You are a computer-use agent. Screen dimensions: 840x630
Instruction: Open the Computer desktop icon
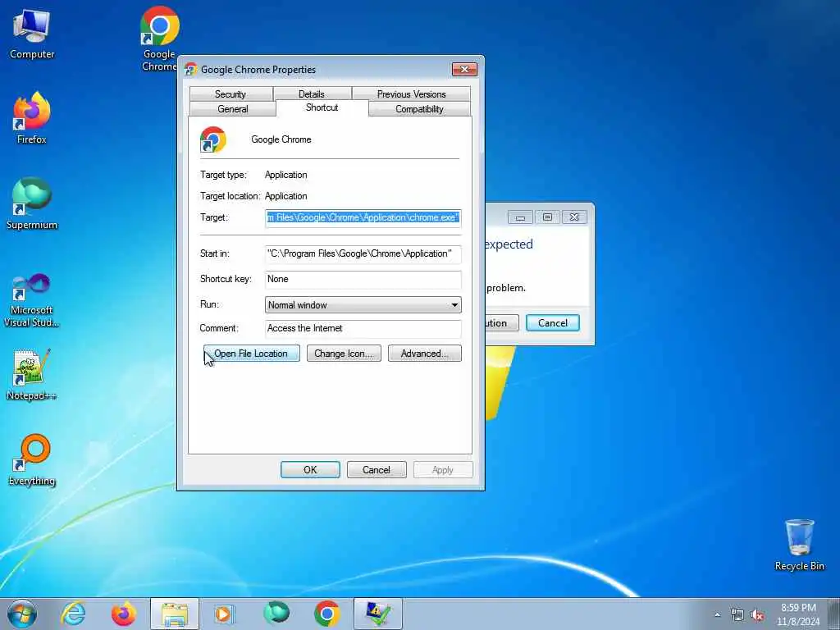32,34
